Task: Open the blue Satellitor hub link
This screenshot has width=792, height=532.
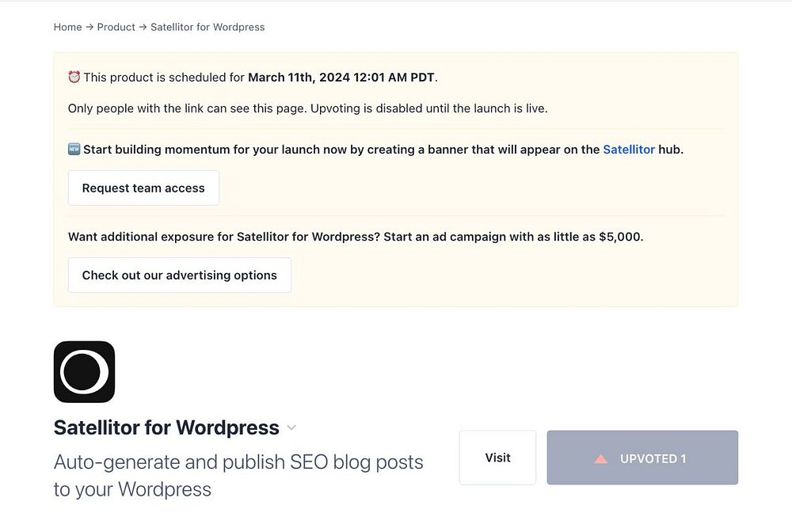Action: click(629, 149)
